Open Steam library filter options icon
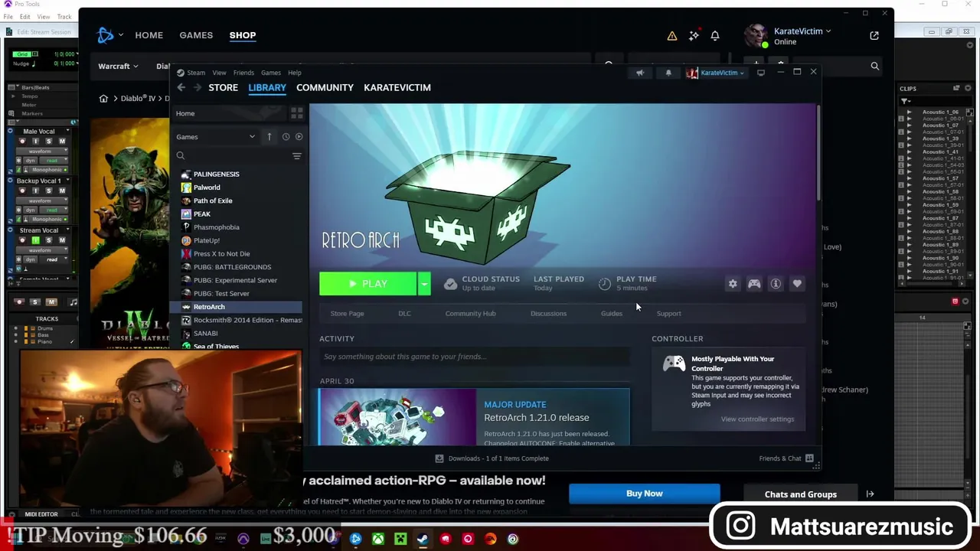This screenshot has height=551, width=980. tap(296, 156)
